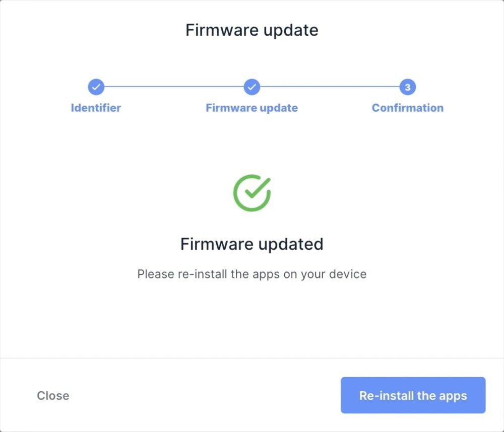Click the horizontal divider above the footer

[251, 358]
